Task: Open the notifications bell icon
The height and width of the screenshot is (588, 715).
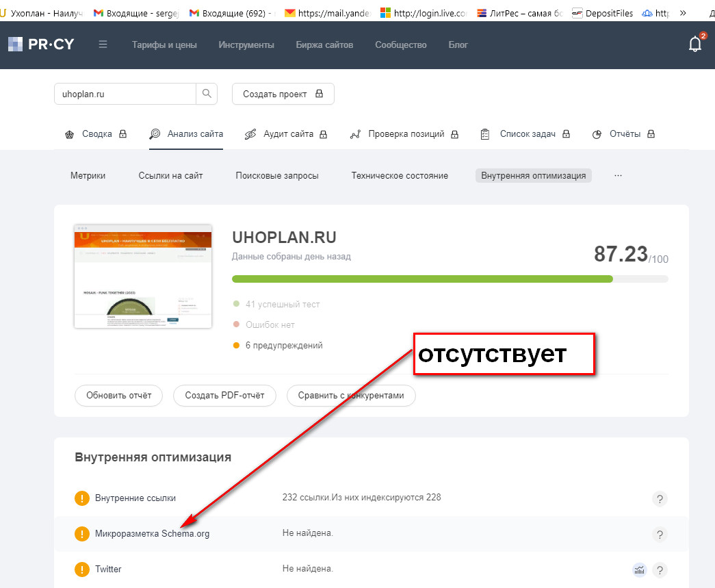Action: 695,44
